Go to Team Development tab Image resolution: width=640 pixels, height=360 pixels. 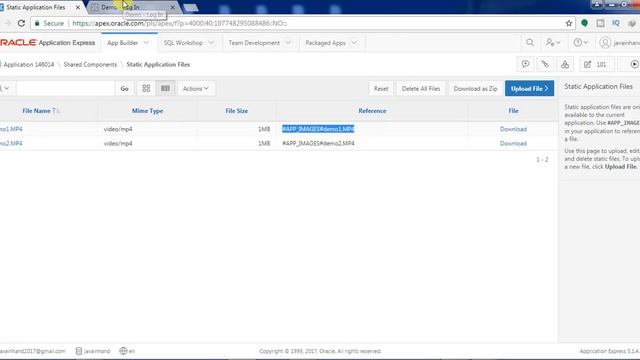254,43
